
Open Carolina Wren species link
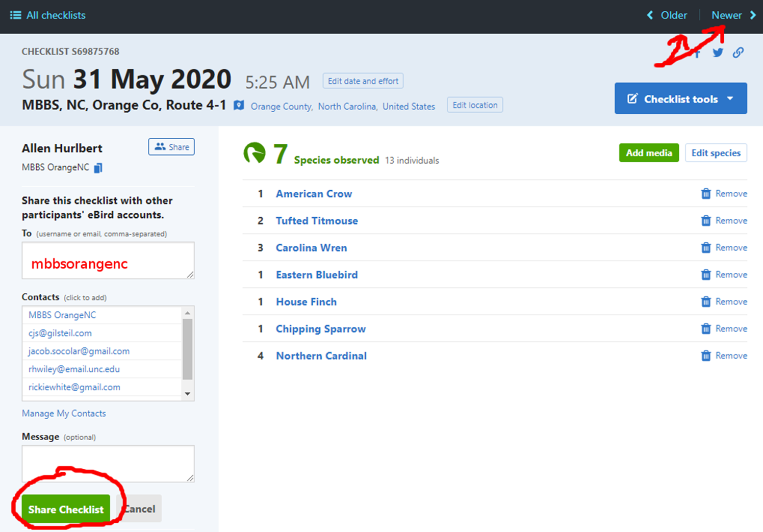click(x=311, y=248)
